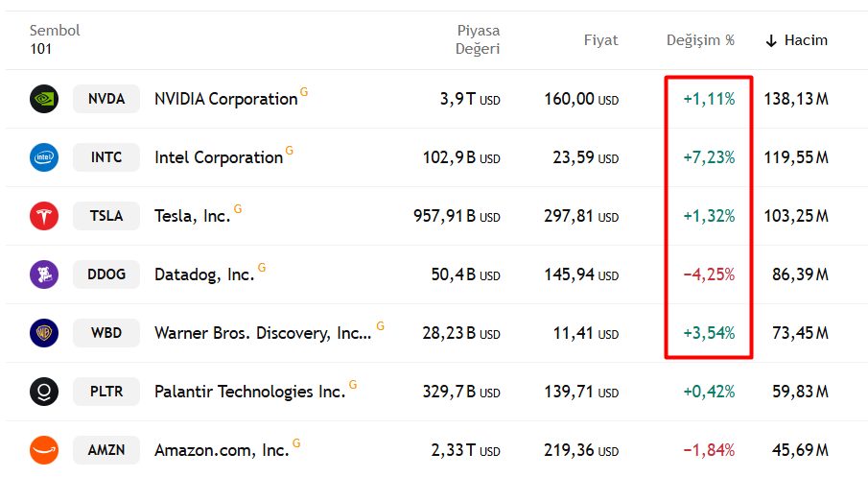Viewport: 868px width, 477px height.
Task: Sort by the Fiyat column header
Action: (x=600, y=40)
